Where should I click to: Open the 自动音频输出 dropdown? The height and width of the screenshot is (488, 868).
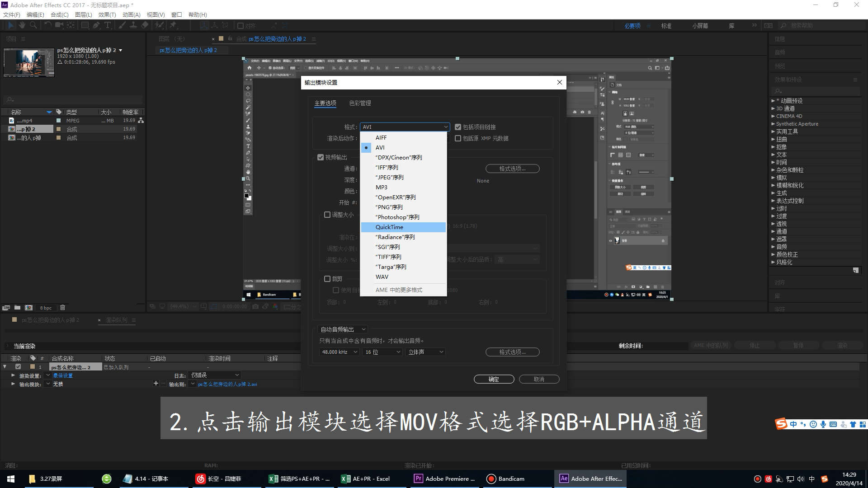tap(343, 329)
